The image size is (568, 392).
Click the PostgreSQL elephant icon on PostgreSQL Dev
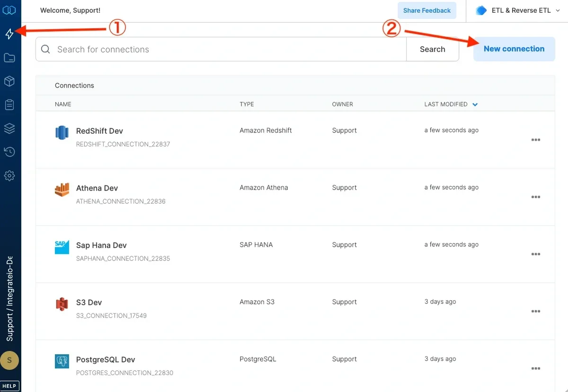click(x=62, y=360)
